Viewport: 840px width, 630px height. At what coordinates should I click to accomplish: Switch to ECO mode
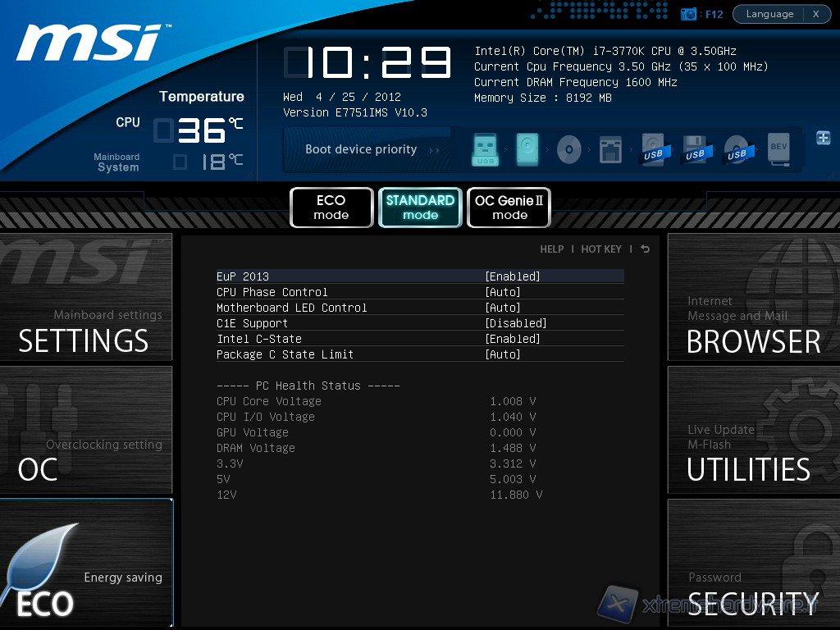pyautogui.click(x=331, y=208)
